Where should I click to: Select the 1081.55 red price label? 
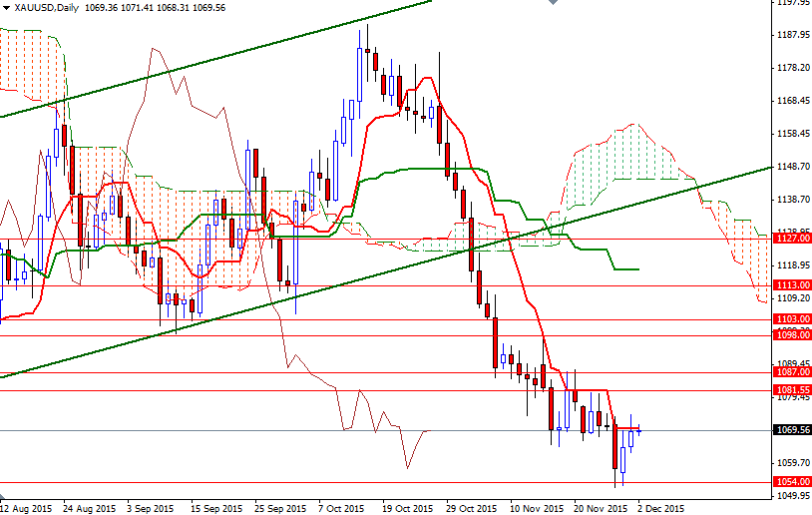tap(792, 389)
